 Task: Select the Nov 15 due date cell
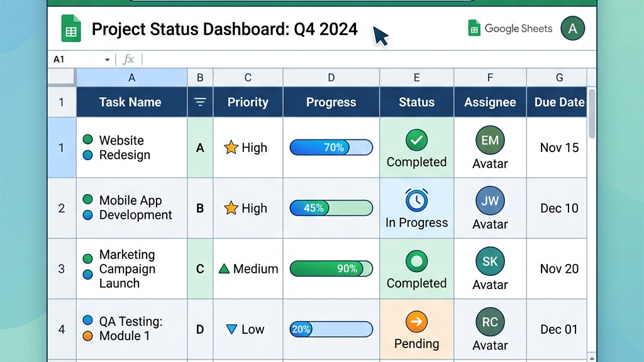[557, 148]
